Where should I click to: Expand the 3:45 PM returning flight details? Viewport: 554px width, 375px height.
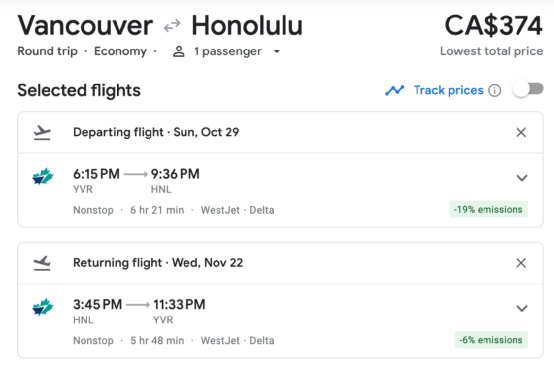pos(522,308)
